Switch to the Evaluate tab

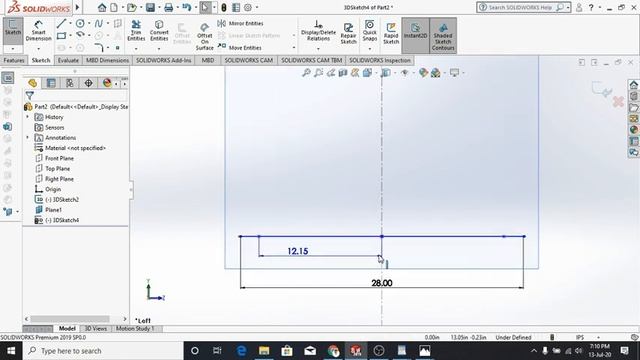(x=68, y=60)
